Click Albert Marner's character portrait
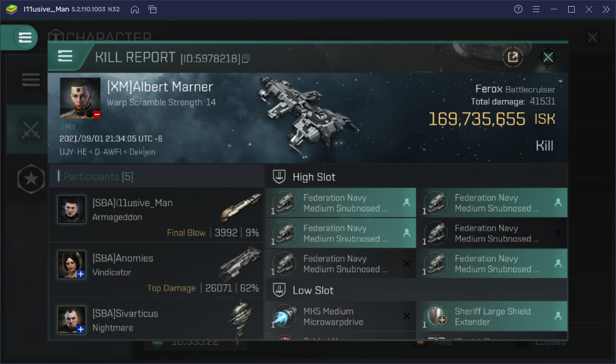Screen dimensions: 616x364 pyautogui.click(x=80, y=98)
